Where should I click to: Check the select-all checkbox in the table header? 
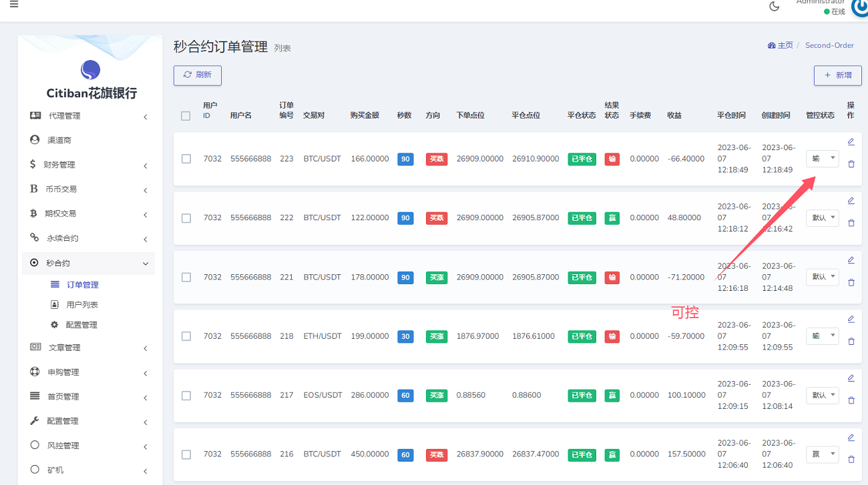pyautogui.click(x=186, y=116)
